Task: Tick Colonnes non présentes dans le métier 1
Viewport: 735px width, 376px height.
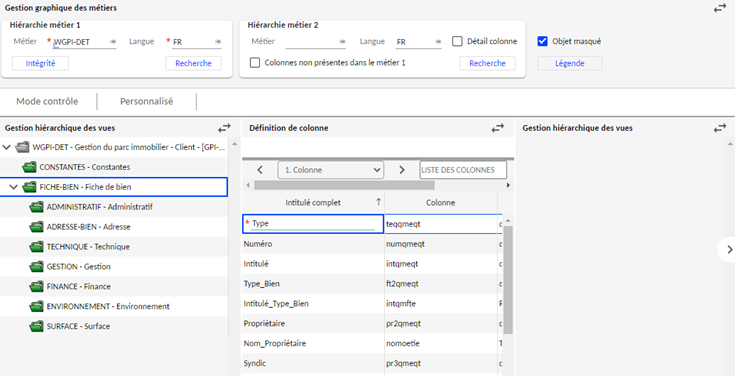Action: [x=255, y=63]
